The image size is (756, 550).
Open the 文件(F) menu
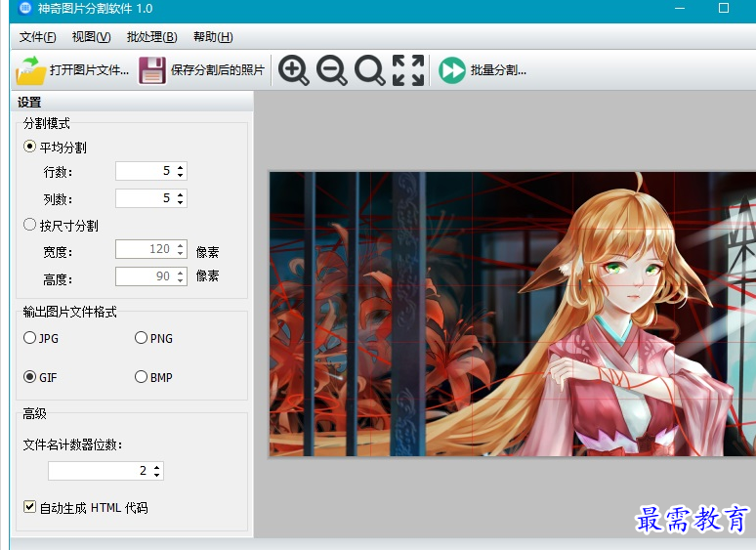pyautogui.click(x=37, y=37)
